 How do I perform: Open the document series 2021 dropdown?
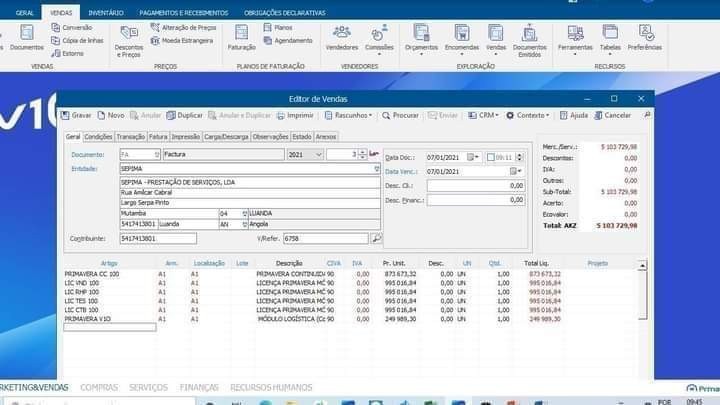(x=319, y=155)
